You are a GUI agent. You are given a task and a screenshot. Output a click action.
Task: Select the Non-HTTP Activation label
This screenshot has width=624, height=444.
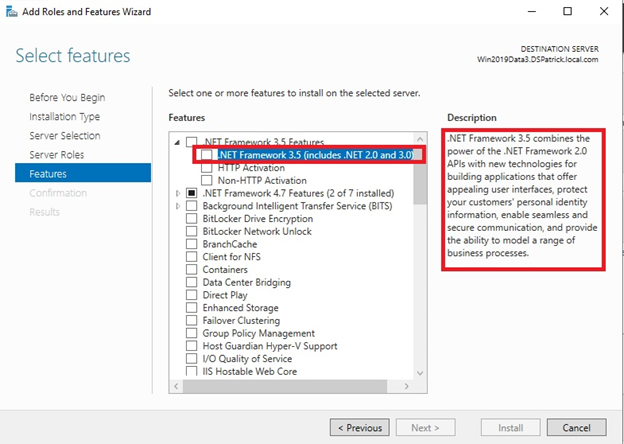(x=262, y=180)
